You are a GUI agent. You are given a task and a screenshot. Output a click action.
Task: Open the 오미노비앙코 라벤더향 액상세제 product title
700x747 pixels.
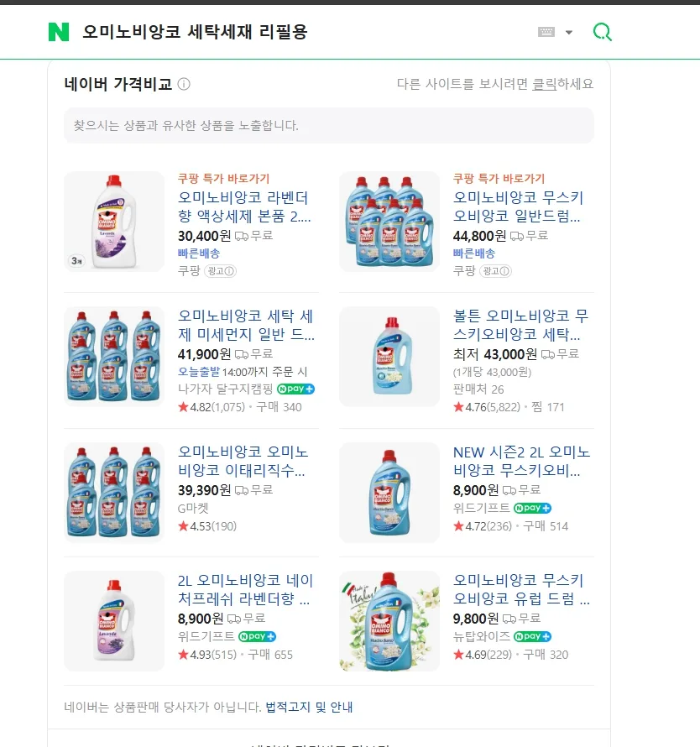pos(244,206)
